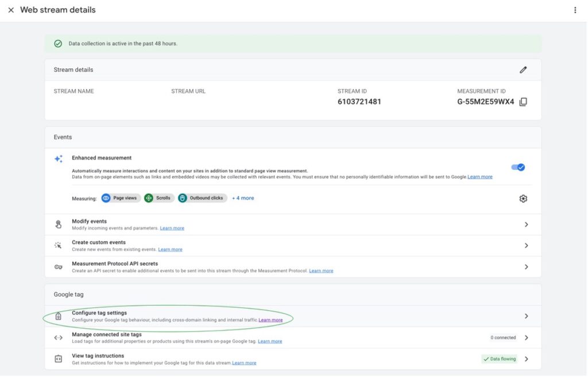Open Manage connected site tags
The width and height of the screenshot is (588, 377).
(526, 337)
